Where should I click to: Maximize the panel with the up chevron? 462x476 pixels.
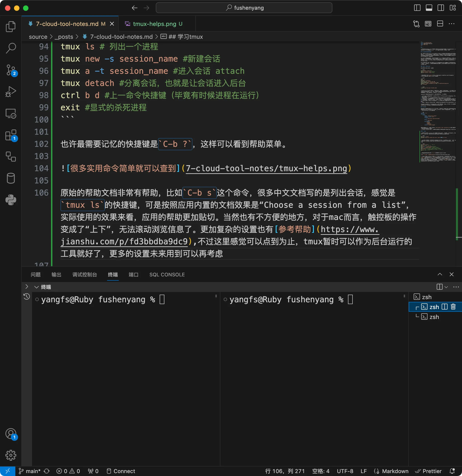pyautogui.click(x=440, y=274)
